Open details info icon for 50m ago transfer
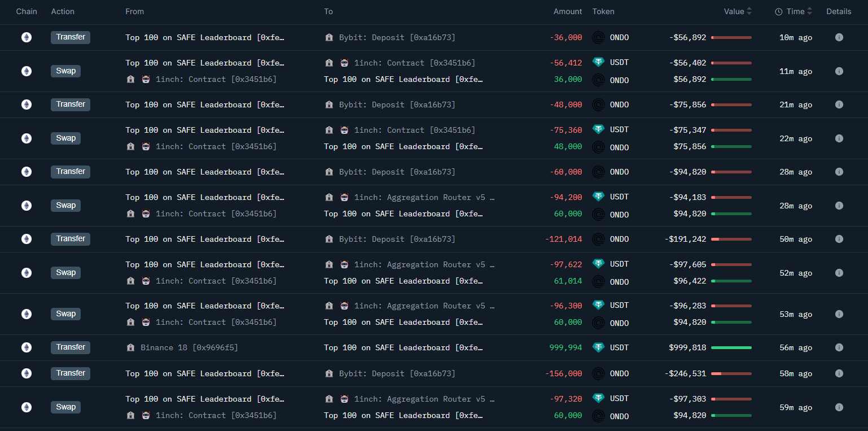Image resolution: width=868 pixels, height=431 pixels. coord(839,239)
